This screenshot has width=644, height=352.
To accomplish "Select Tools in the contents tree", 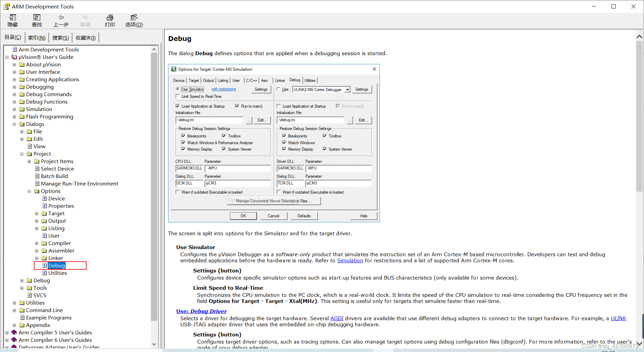I will click(x=40, y=288).
